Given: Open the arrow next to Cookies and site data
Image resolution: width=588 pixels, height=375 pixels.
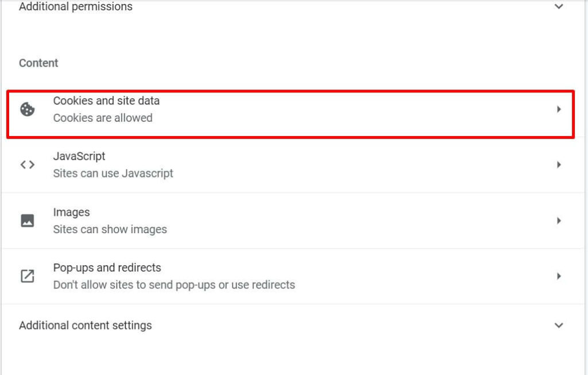Looking at the screenshot, I should coord(559,109).
